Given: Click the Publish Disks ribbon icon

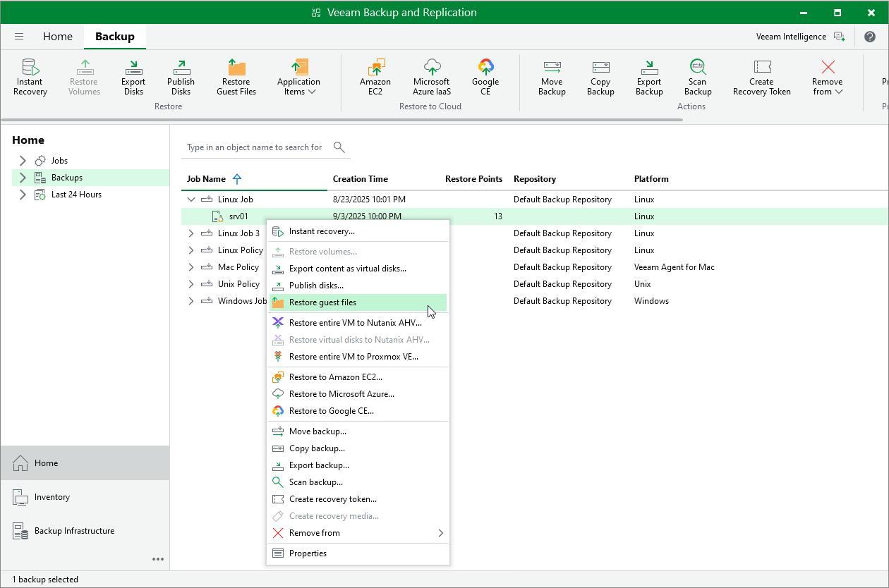Looking at the screenshot, I should pos(181,77).
